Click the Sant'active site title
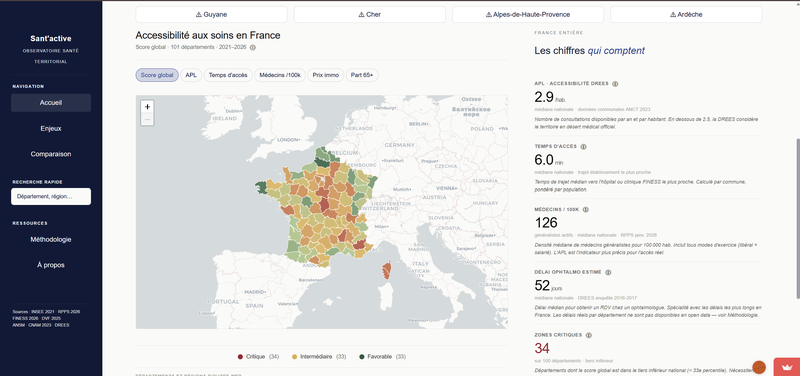Screen dimensions: 800x376 pyautogui.click(x=51, y=38)
